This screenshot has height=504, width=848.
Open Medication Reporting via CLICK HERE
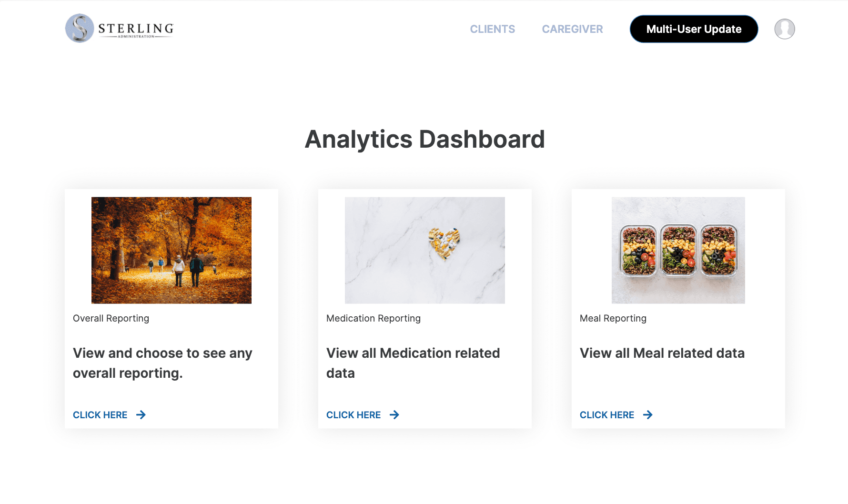click(x=353, y=415)
